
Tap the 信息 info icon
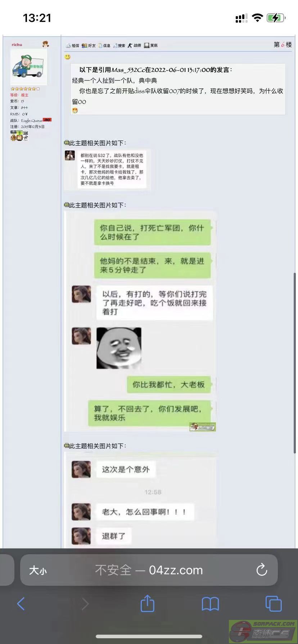point(104,46)
